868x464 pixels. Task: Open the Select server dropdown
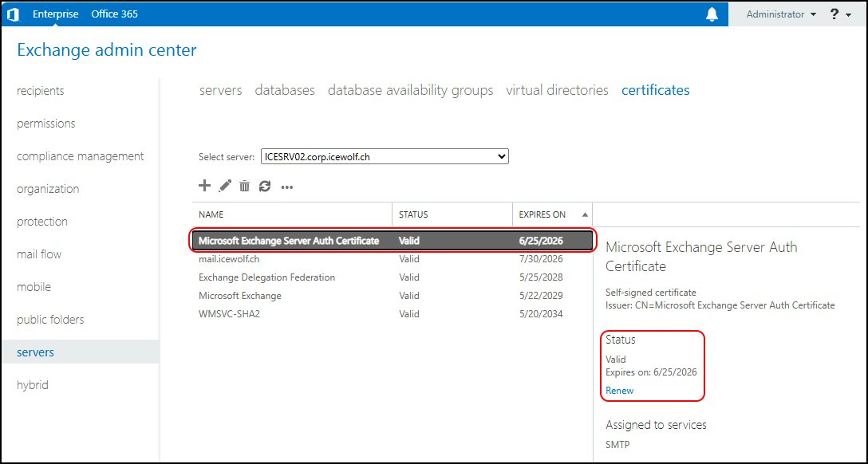[x=385, y=156]
